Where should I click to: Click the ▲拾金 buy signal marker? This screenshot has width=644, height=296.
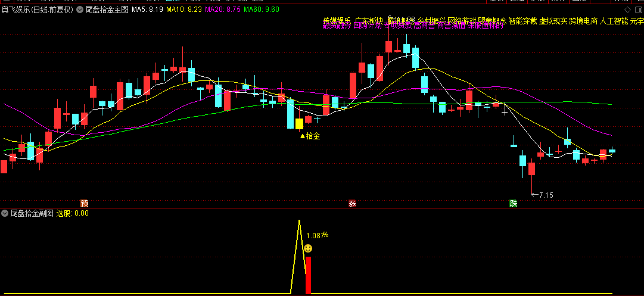click(x=310, y=136)
